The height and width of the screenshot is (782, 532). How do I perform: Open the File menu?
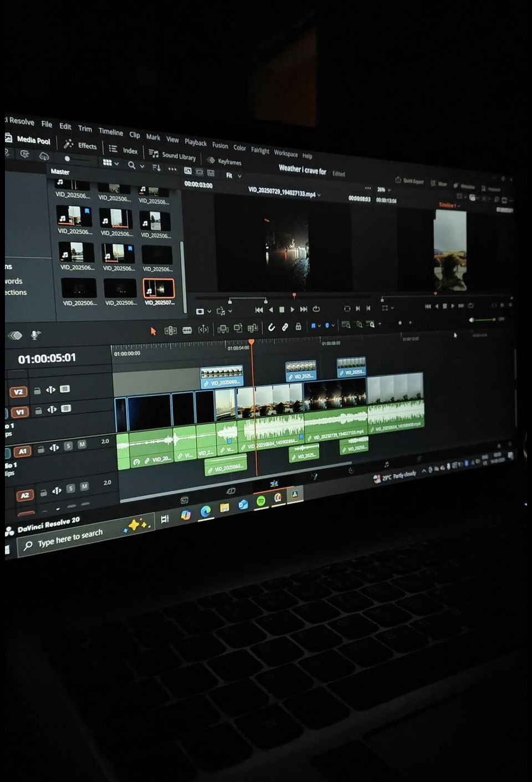[47, 124]
